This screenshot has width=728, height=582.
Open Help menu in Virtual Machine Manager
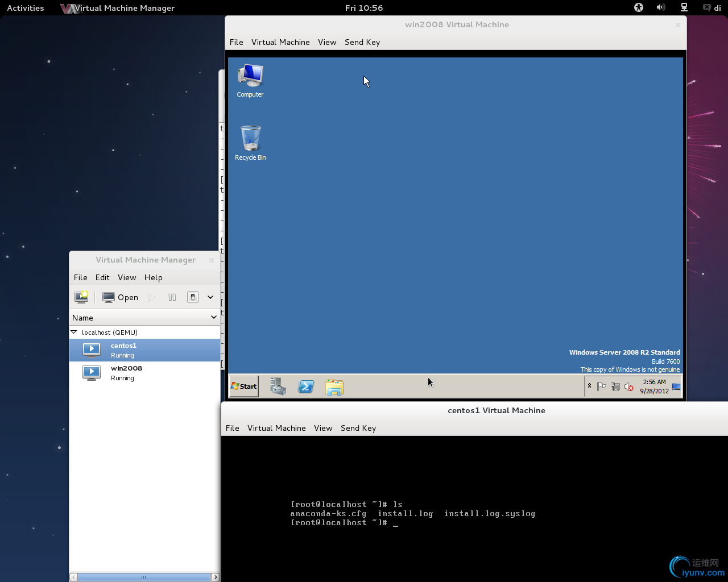(153, 277)
